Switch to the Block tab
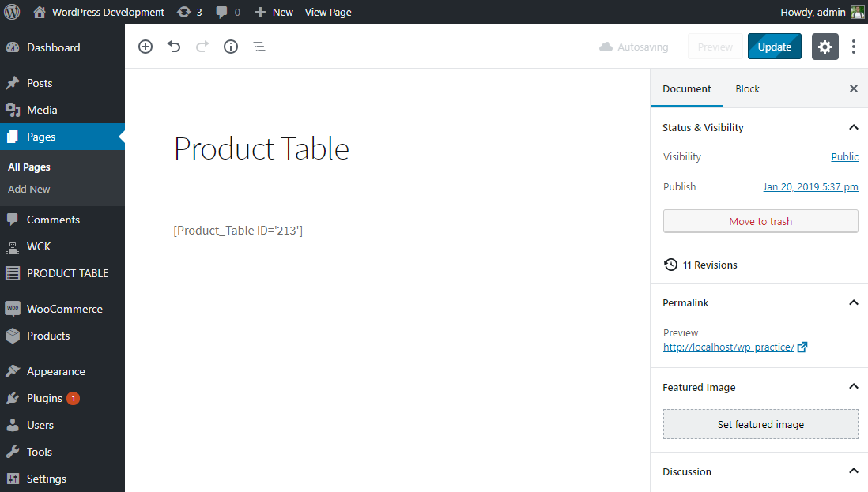868x492 pixels. point(747,88)
